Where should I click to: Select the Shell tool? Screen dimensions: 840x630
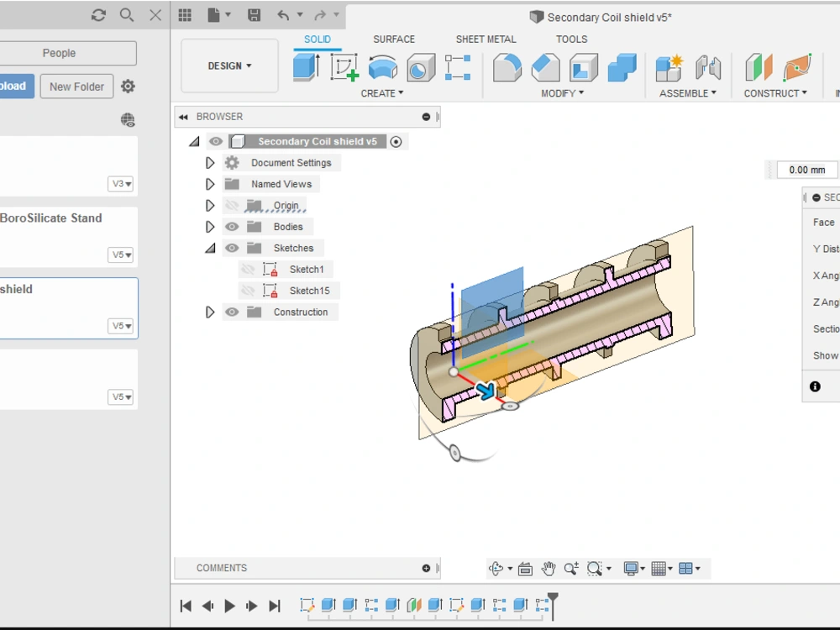(583, 66)
